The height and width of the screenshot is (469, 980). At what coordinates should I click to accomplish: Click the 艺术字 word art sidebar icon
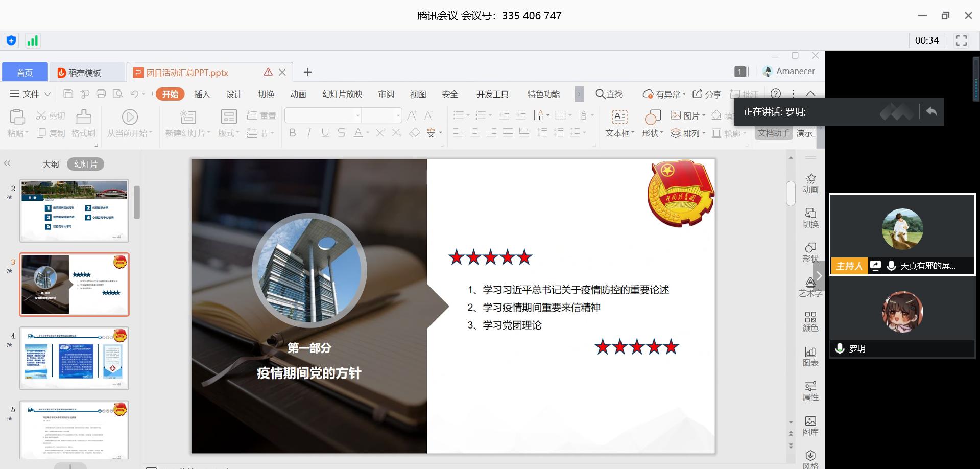pos(810,287)
